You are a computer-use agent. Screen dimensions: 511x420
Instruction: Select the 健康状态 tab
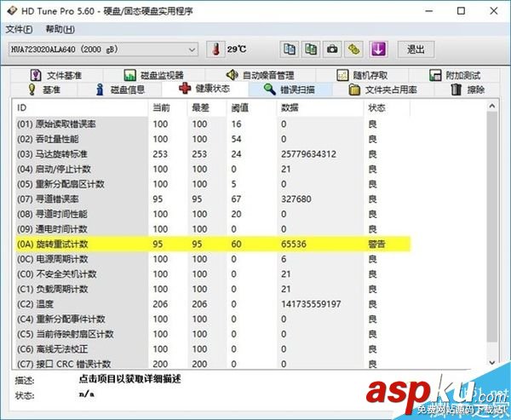[204, 89]
